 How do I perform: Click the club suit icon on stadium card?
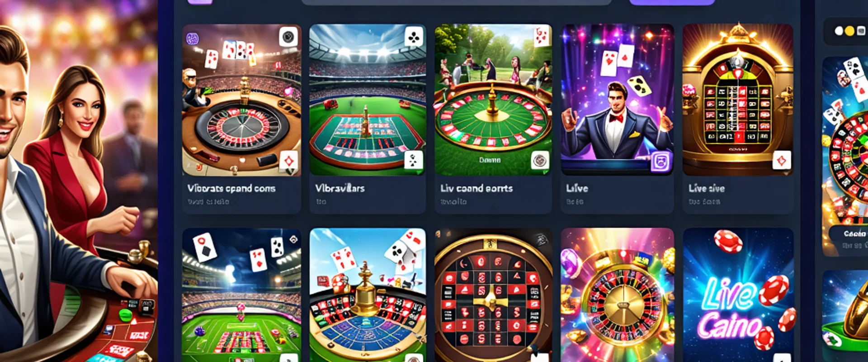pos(414,37)
